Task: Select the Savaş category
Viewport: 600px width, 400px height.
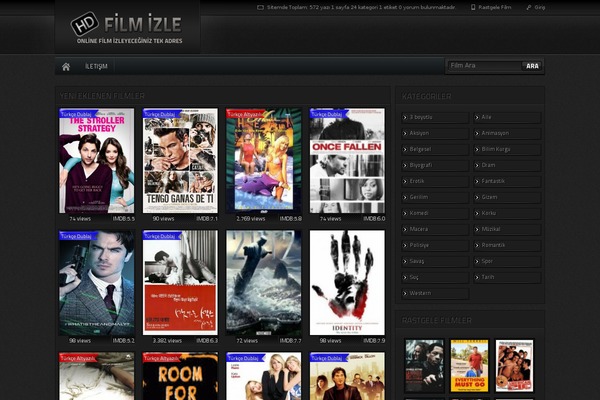Action: [435, 261]
